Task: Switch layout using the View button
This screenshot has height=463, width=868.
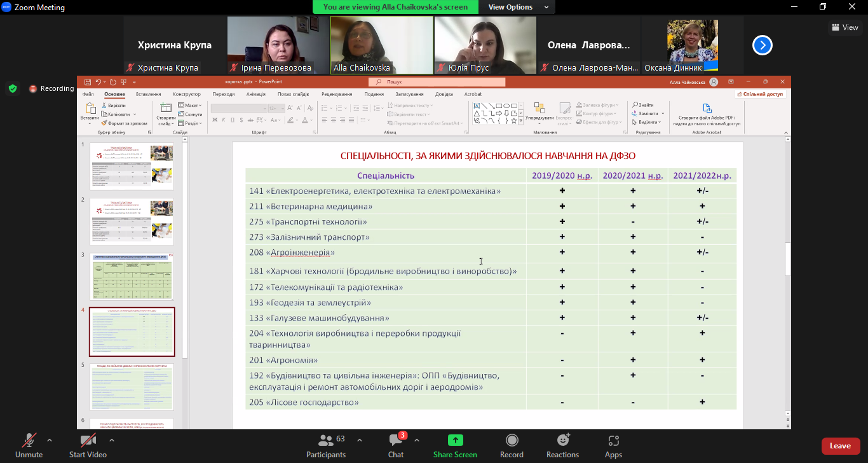Action: coord(844,27)
